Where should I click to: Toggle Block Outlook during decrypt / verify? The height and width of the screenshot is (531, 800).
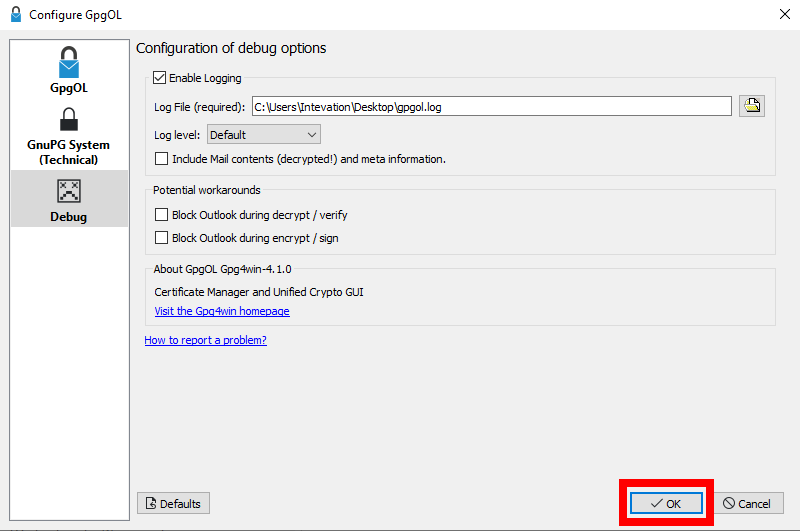coord(162,214)
